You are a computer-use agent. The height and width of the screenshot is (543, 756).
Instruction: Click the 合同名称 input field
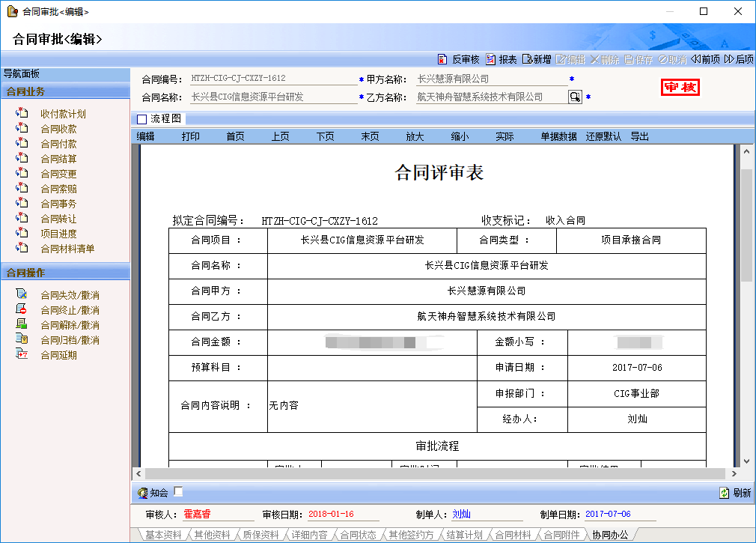[273, 97]
